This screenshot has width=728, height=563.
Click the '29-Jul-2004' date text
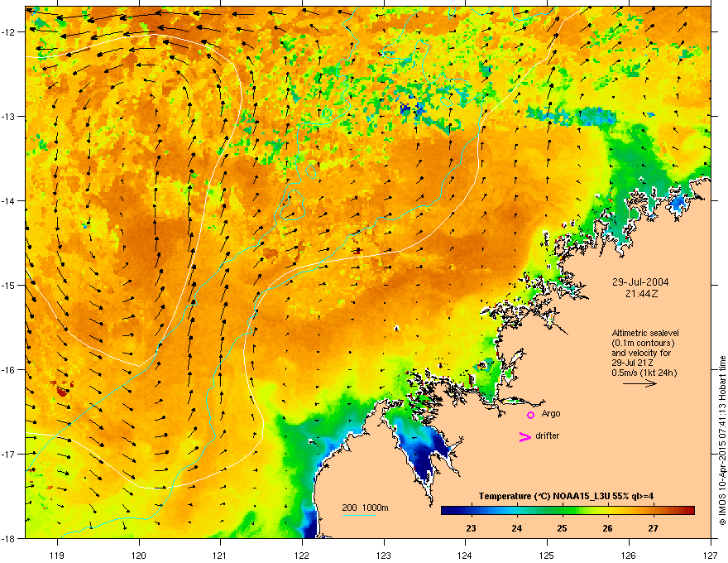pos(640,282)
